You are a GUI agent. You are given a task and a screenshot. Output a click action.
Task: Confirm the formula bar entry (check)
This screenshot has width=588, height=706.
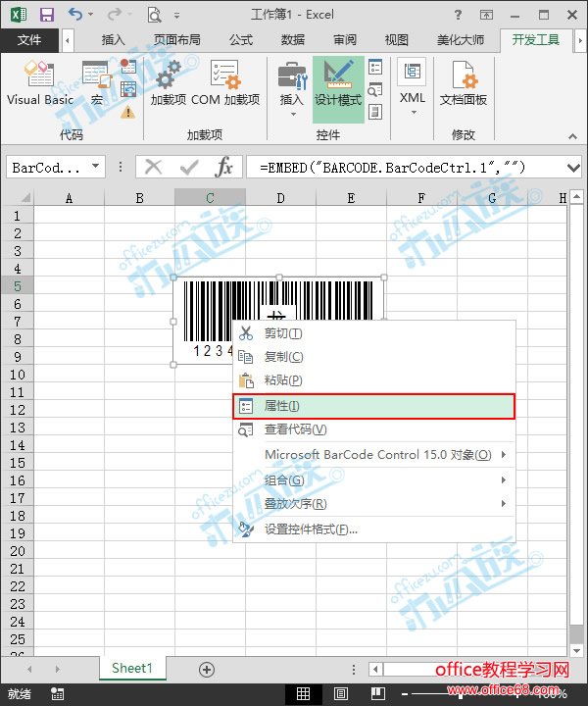click(189, 168)
